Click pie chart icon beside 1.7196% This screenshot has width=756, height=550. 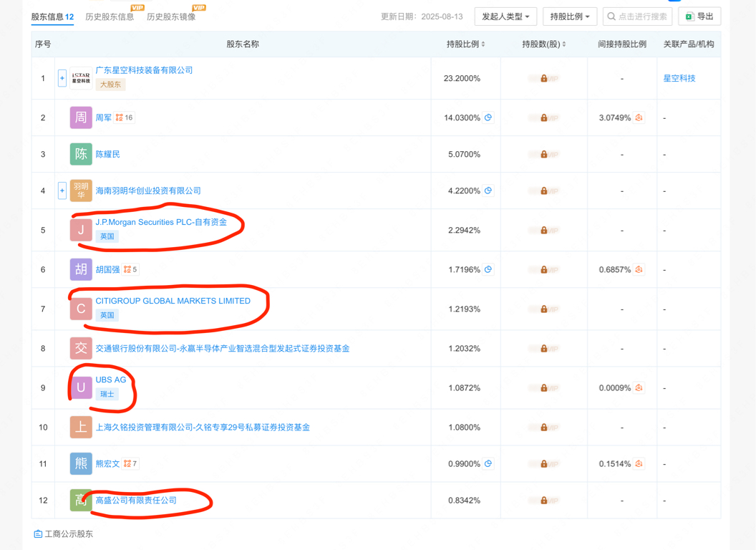[x=488, y=269]
